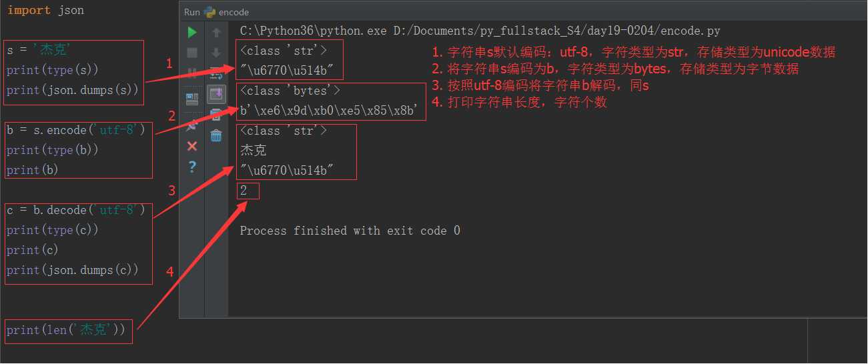
Task: Click the Down the stack trace arrow
Action: pos(216,53)
